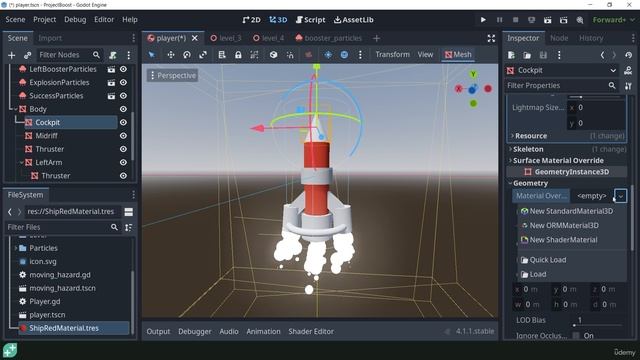
Task: Switch to the History tab
Action: [x=591, y=38]
